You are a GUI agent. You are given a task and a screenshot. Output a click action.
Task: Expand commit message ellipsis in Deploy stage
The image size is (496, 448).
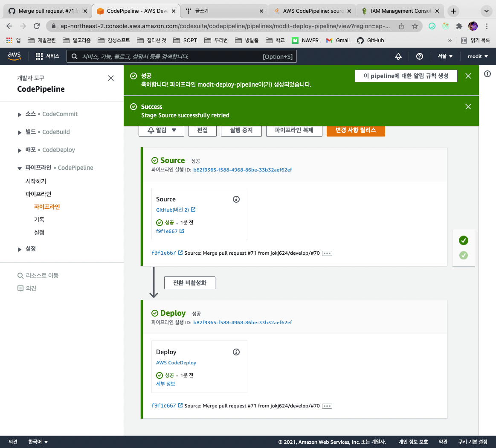(x=327, y=406)
